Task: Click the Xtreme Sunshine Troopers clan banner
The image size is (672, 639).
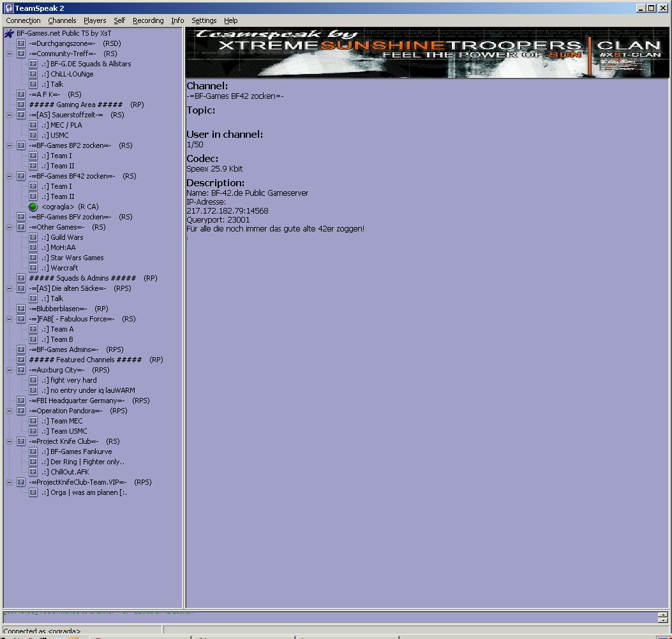Action: [427, 53]
